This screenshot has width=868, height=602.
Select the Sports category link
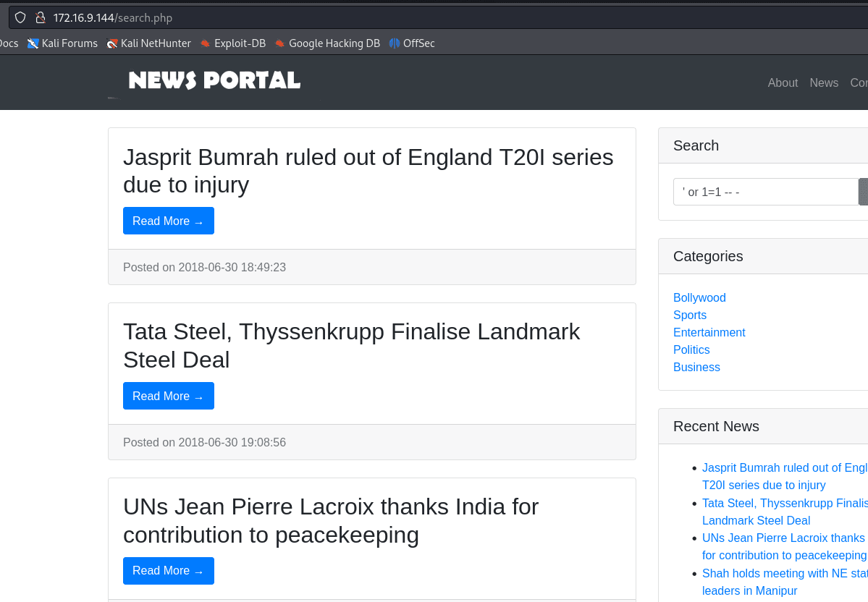tap(690, 315)
